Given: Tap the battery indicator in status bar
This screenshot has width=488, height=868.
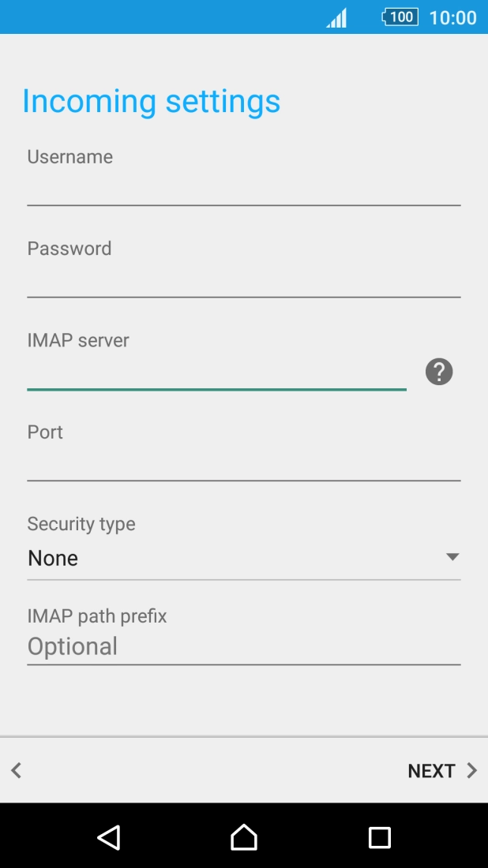Looking at the screenshot, I should point(400,17).
